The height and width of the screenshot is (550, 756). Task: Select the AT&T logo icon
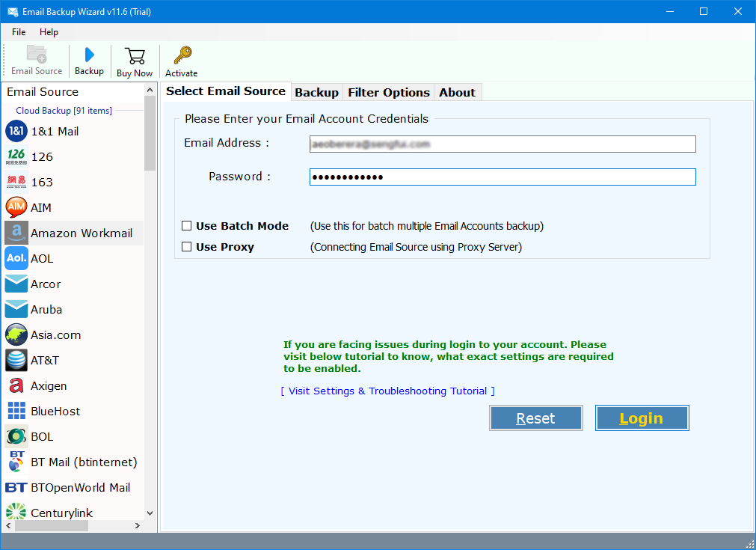tap(16, 361)
